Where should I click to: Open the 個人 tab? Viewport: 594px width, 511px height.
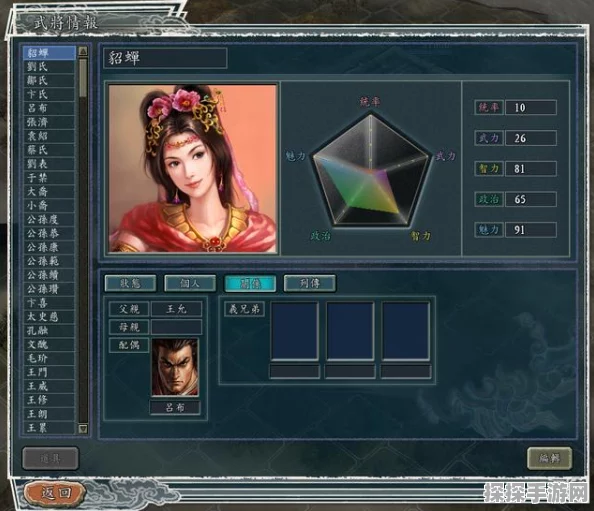click(x=190, y=283)
